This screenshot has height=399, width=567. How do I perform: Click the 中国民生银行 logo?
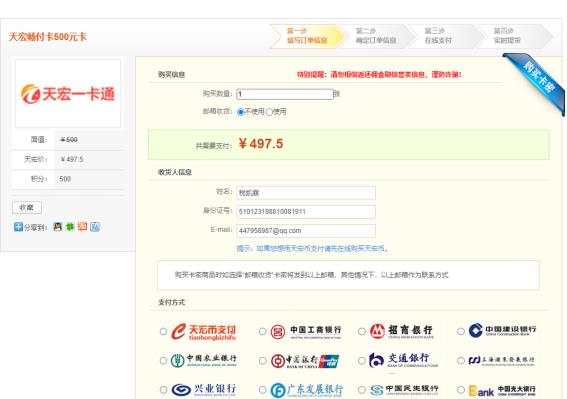(404, 390)
